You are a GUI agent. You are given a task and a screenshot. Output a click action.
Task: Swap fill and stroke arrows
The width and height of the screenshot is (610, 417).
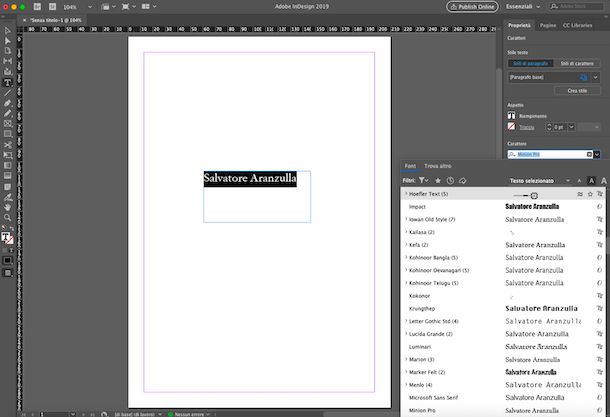click(x=12, y=228)
